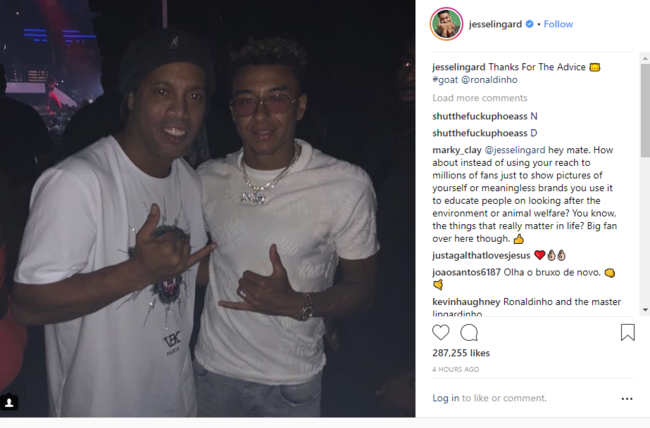Image resolution: width=650 pixels, height=428 pixels.
Task: Open jesselingard's profile picture avatar
Action: 447,24
